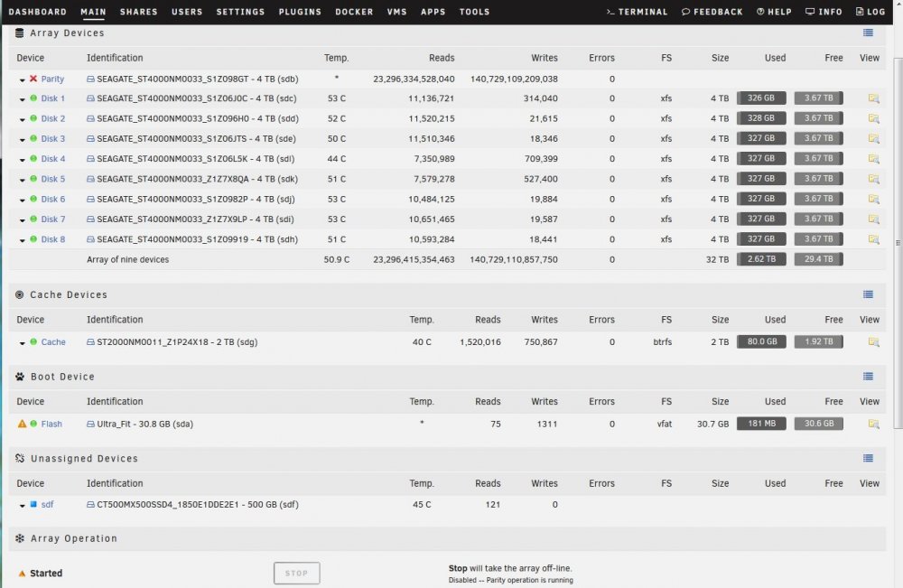Open the Apps tab
This screenshot has width=903, height=588.
(x=433, y=12)
